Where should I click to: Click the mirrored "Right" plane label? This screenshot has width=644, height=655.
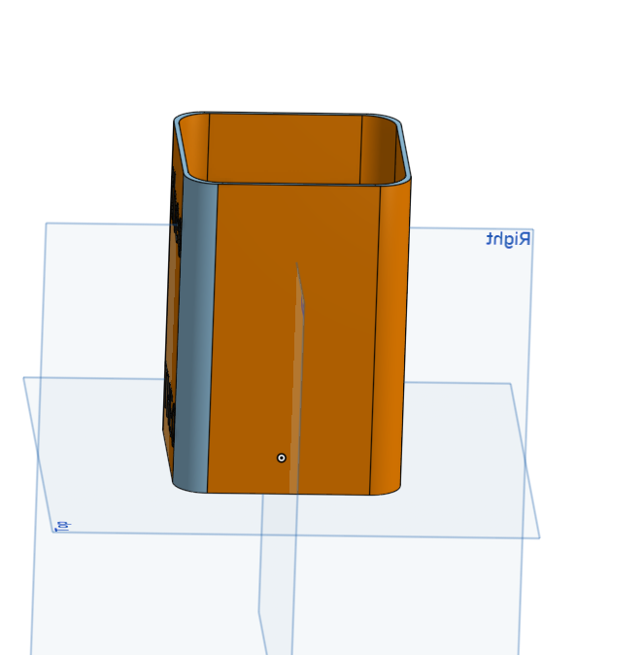click(508, 239)
